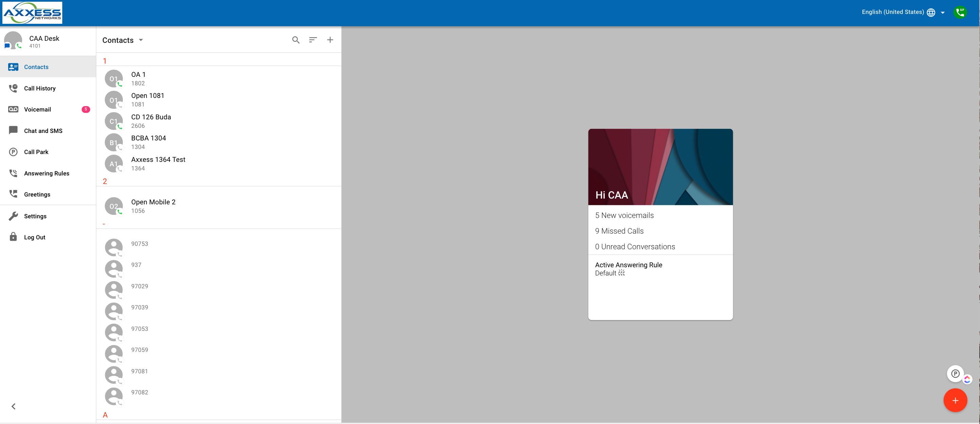Select the CD 126 Buda contact

click(x=151, y=121)
